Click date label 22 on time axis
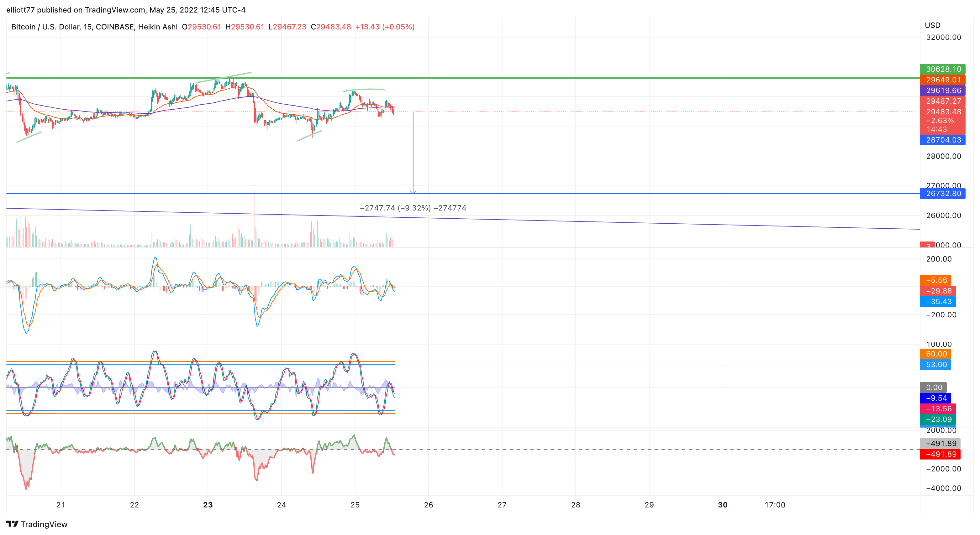This screenshot has width=980, height=535. click(134, 505)
